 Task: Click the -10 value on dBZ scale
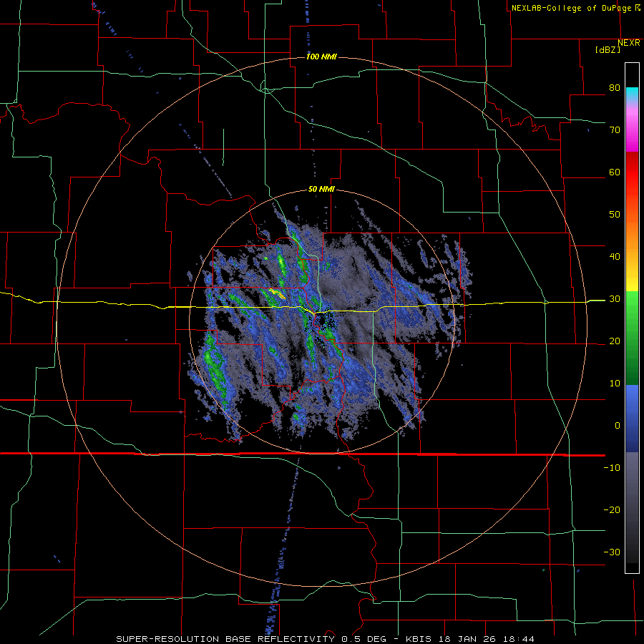click(x=612, y=468)
